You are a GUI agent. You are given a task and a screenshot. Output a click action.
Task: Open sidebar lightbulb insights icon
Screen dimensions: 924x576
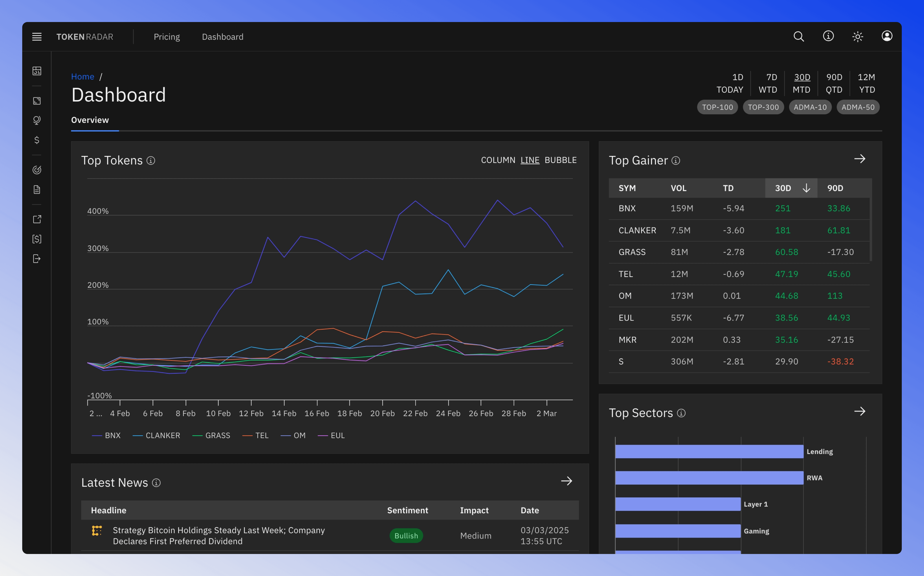point(37,120)
